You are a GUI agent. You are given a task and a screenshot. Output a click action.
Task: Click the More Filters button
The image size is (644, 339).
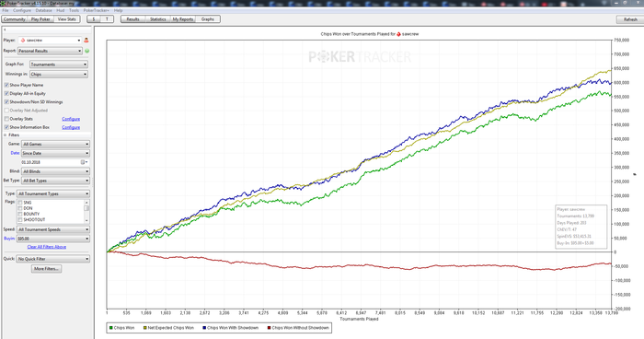(46, 269)
